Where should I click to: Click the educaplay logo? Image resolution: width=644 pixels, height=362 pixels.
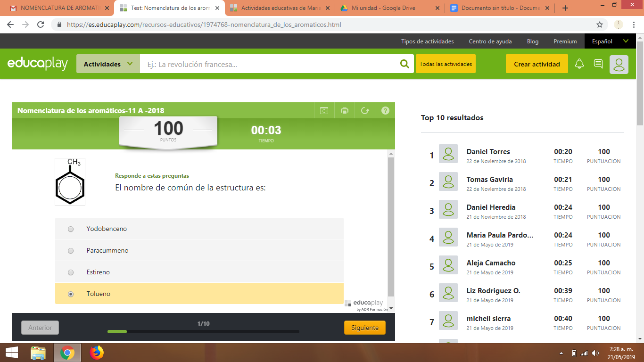click(38, 64)
